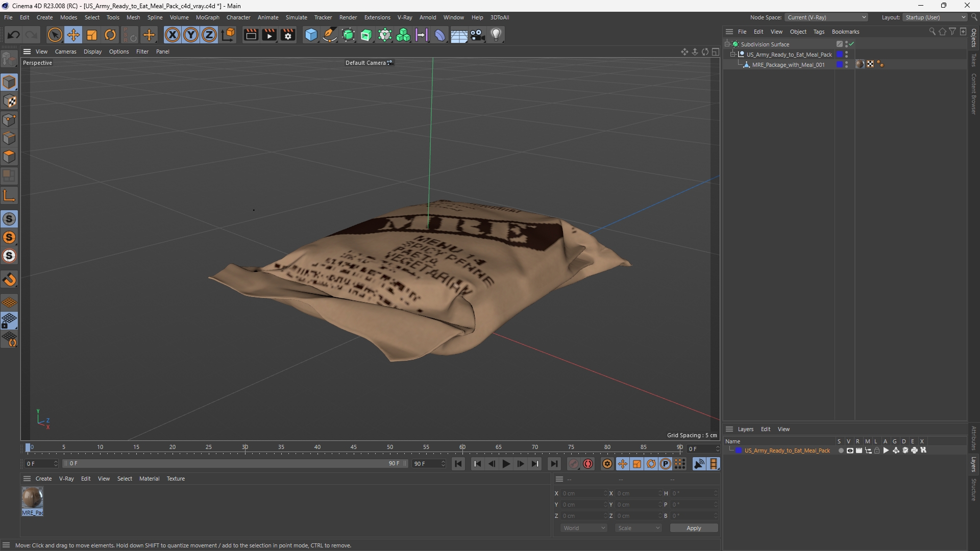This screenshot has width=980, height=551.
Task: Toggle layer Render icon
Action: [x=859, y=450]
